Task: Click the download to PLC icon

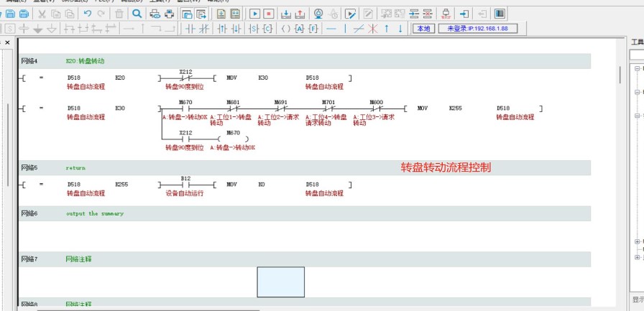Action: [x=285, y=14]
